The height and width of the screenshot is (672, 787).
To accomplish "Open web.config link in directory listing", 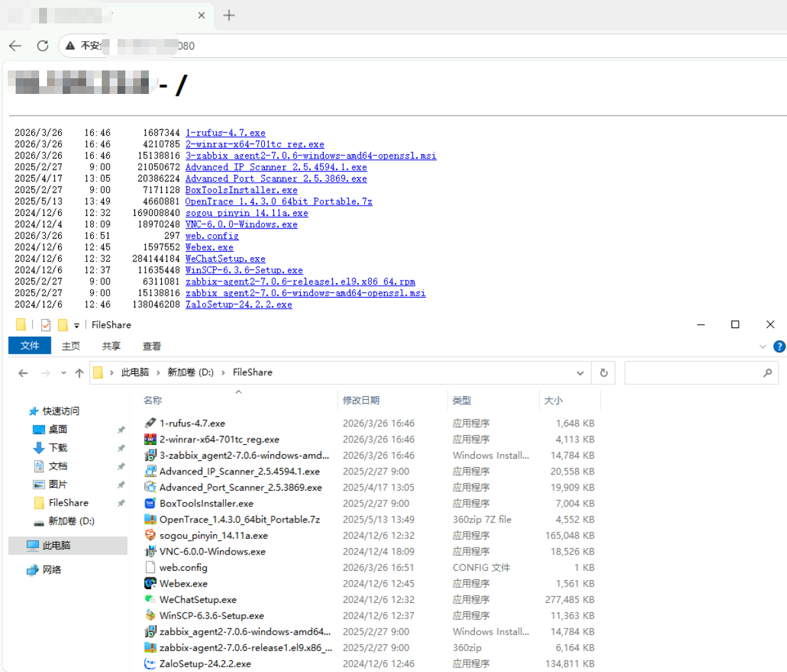I will 212,236.
